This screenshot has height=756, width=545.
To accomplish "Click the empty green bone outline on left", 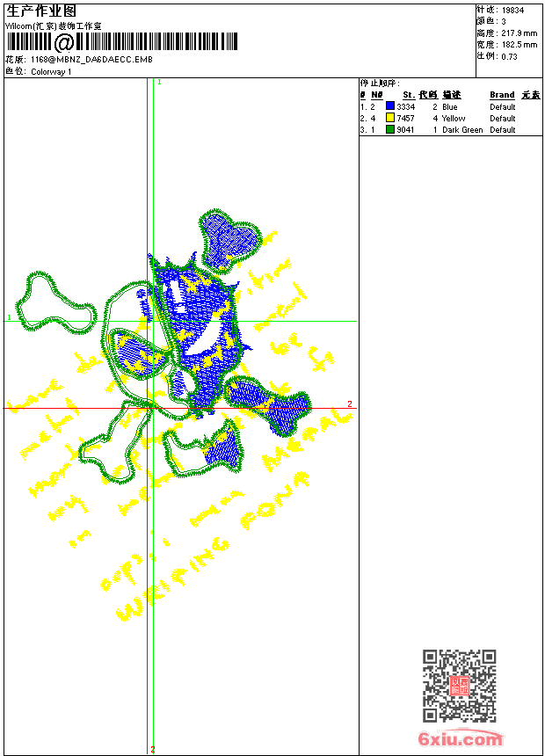I will coord(55,304).
